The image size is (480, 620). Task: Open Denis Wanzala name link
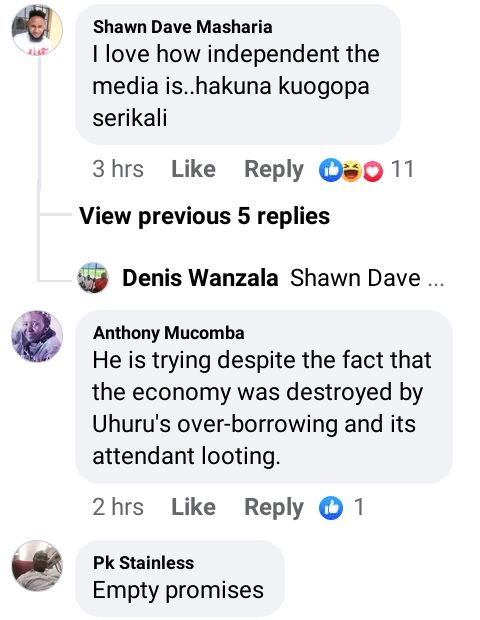(x=200, y=278)
